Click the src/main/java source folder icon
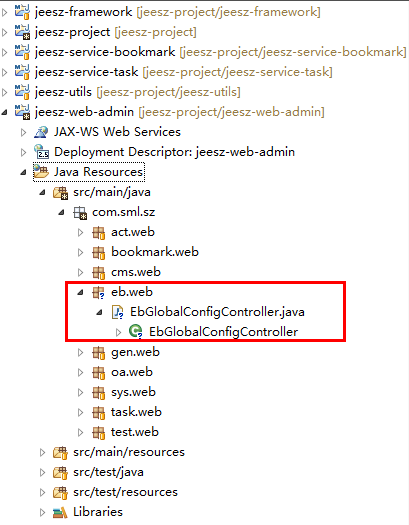The image size is (409, 525). coord(61,192)
